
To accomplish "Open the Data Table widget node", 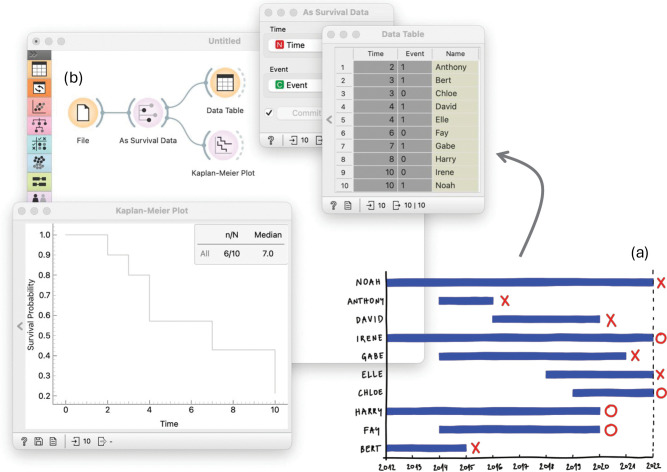I will click(225, 82).
